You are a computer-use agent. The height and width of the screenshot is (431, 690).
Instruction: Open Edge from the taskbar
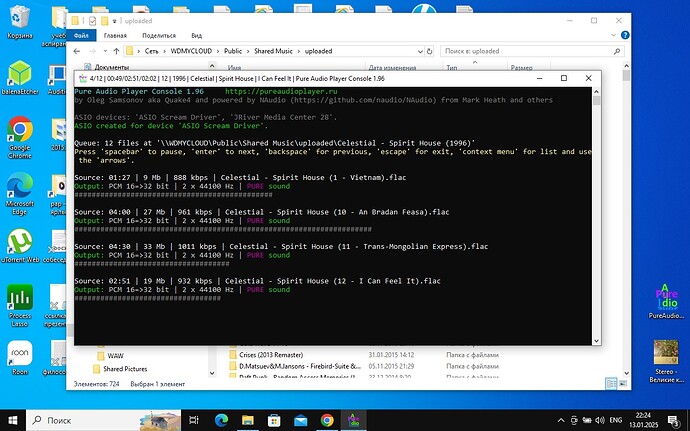pos(221,420)
